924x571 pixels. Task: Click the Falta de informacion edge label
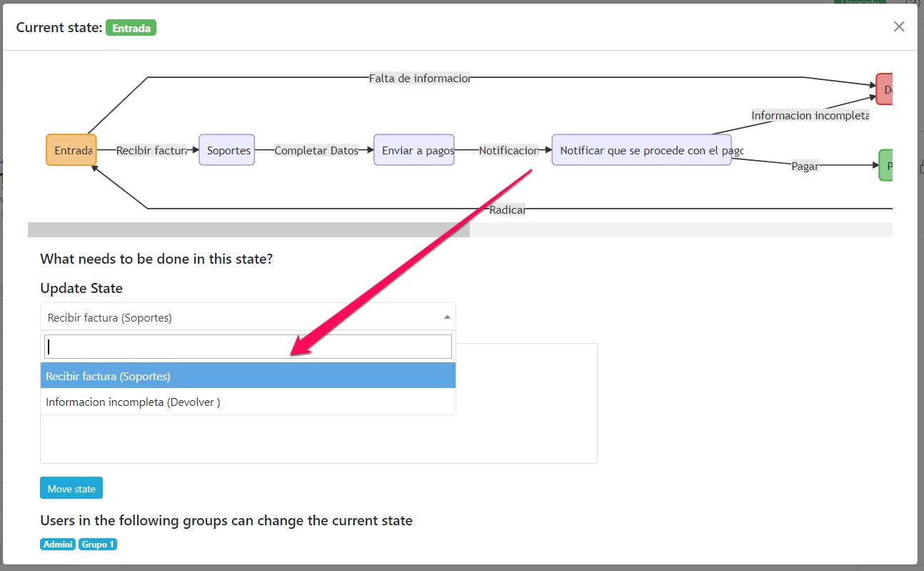point(419,78)
